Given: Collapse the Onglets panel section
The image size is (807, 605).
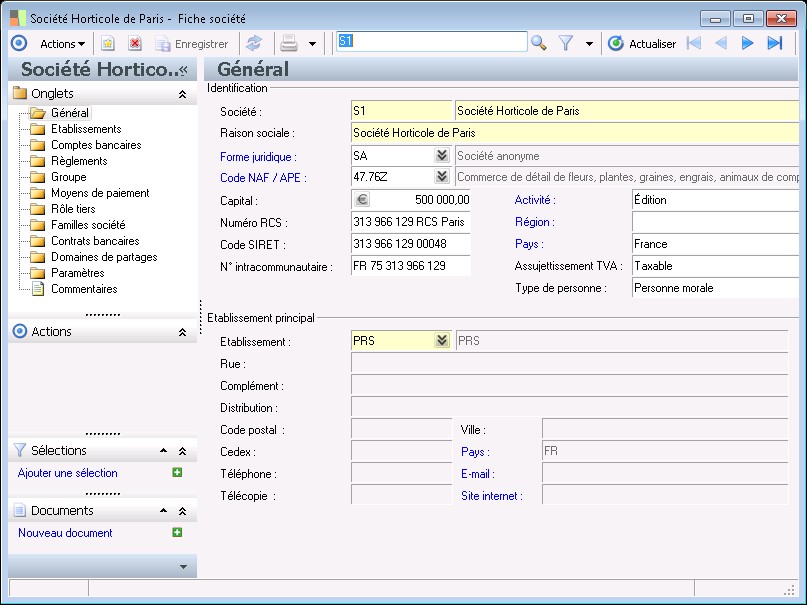Looking at the screenshot, I should (x=182, y=94).
